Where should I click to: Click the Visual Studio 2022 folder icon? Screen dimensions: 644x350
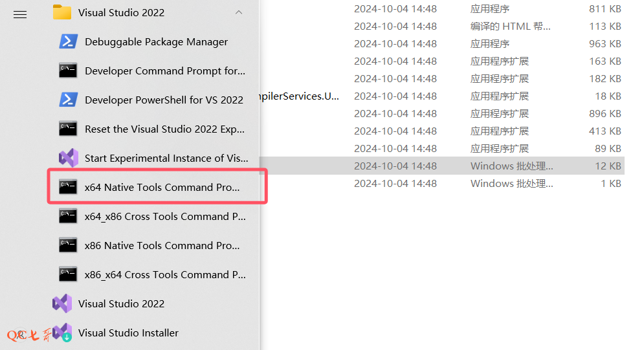click(62, 12)
